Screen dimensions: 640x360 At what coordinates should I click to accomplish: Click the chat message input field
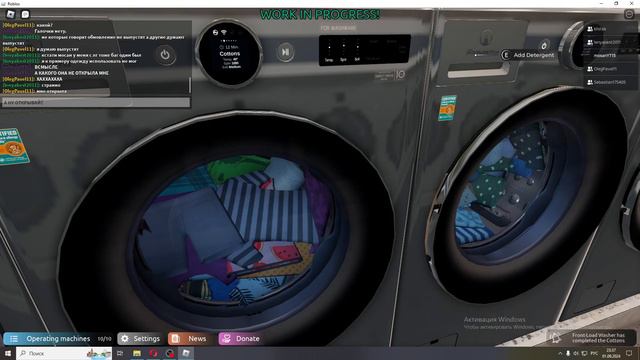click(96, 102)
